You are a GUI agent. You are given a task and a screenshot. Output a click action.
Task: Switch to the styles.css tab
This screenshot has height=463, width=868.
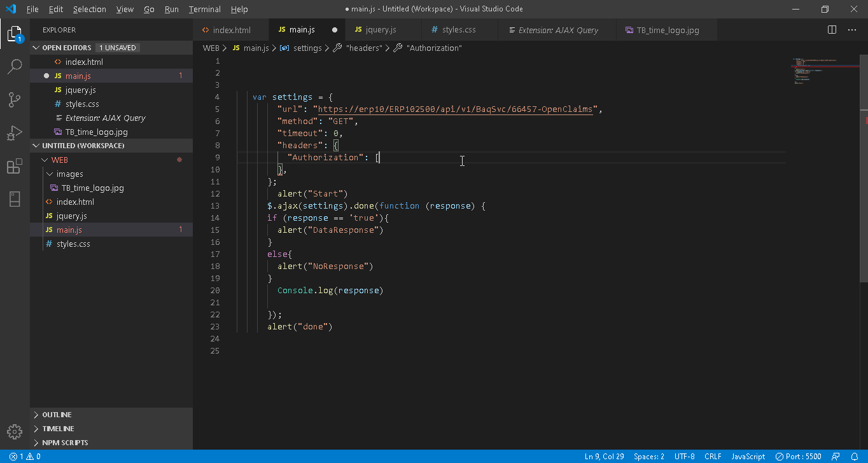tap(459, 30)
